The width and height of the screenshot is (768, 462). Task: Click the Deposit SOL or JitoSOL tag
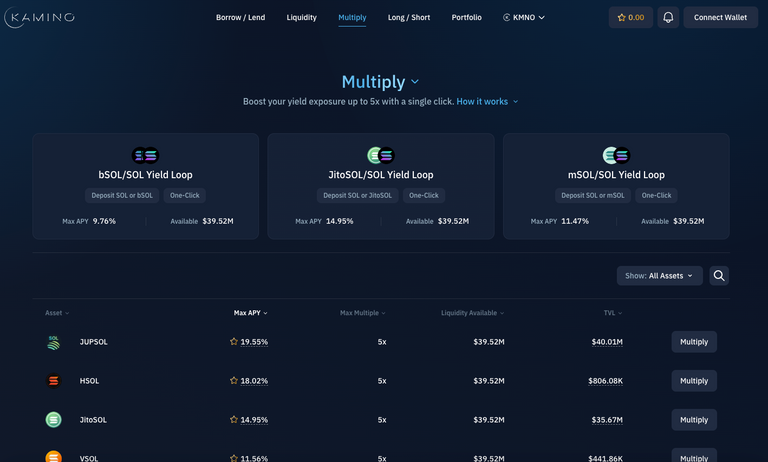(358, 195)
